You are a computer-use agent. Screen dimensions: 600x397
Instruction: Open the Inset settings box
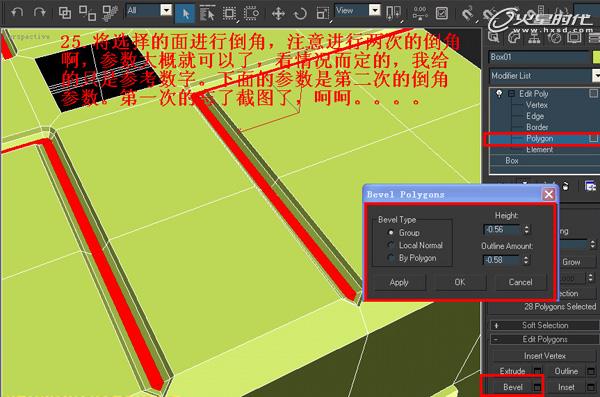coord(592,387)
